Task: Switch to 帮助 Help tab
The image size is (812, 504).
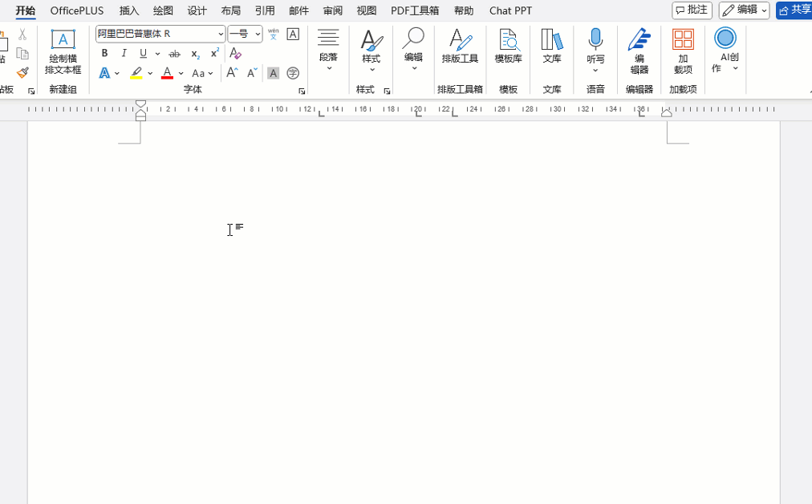Action: (x=464, y=11)
